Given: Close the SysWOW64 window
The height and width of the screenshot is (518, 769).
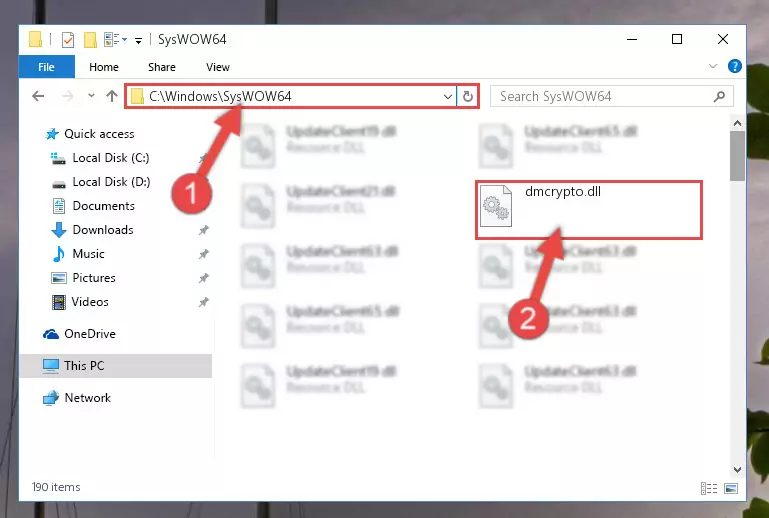Looking at the screenshot, I should point(722,39).
